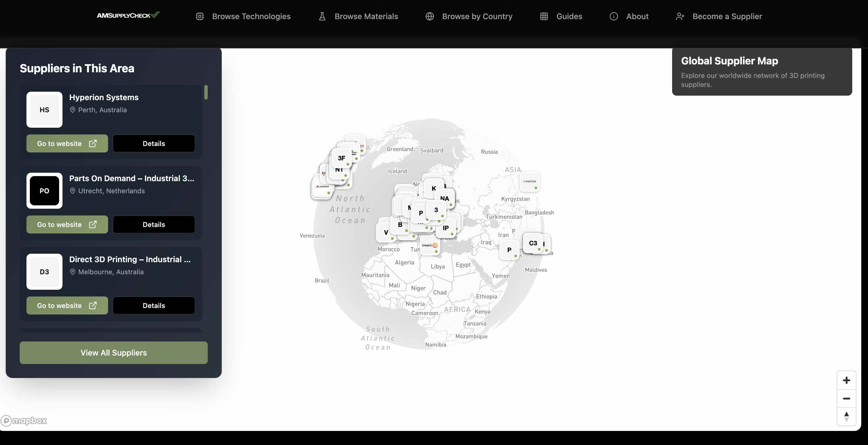The width and height of the screenshot is (868, 445).
Task: Go to website for Parts On Demand
Action: (67, 224)
